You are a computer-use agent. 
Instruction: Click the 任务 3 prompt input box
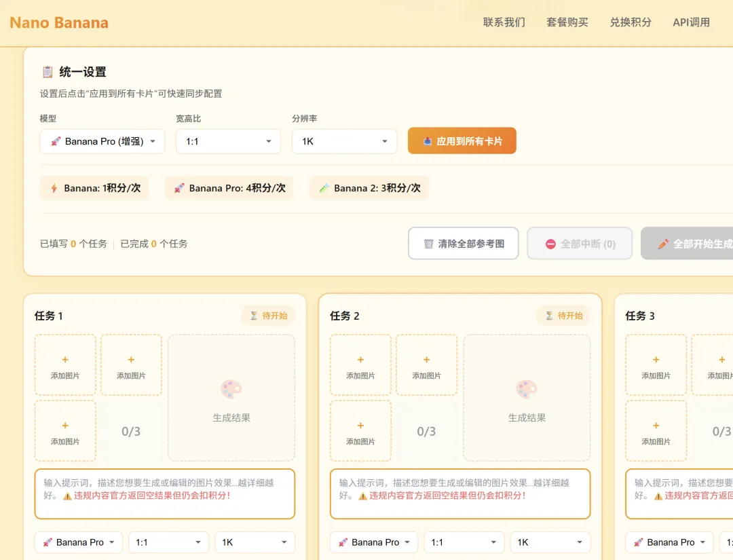click(x=679, y=493)
